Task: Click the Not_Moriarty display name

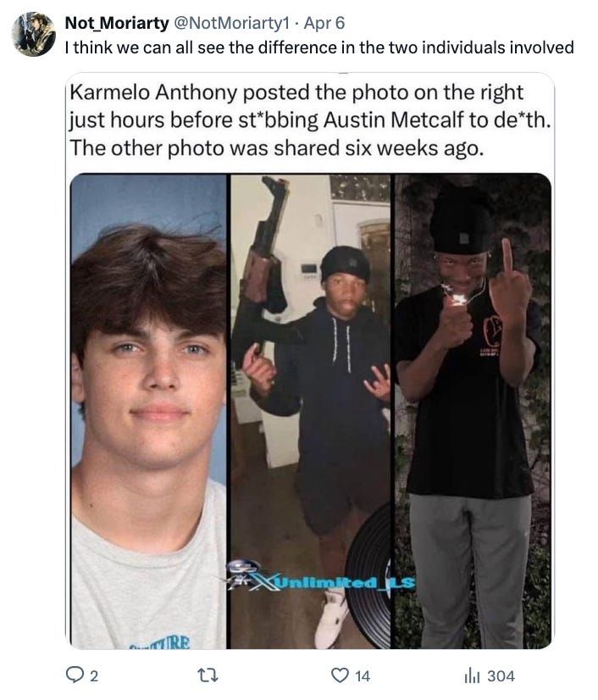Action: tap(117, 23)
